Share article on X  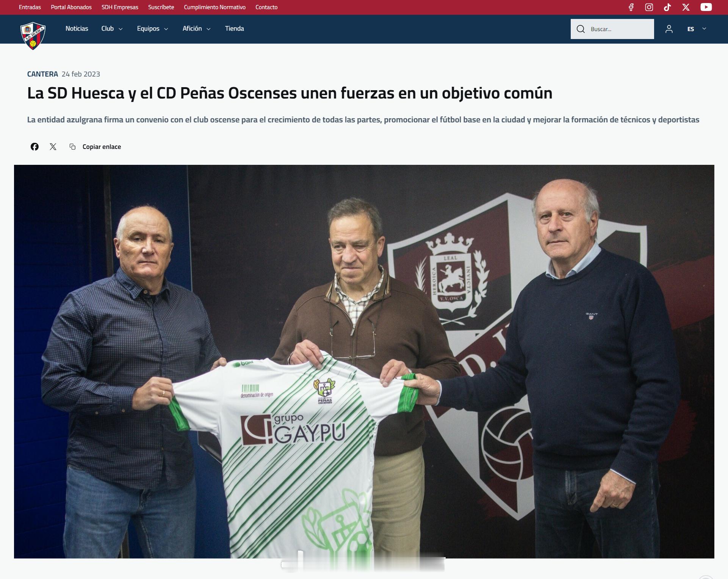tap(53, 147)
